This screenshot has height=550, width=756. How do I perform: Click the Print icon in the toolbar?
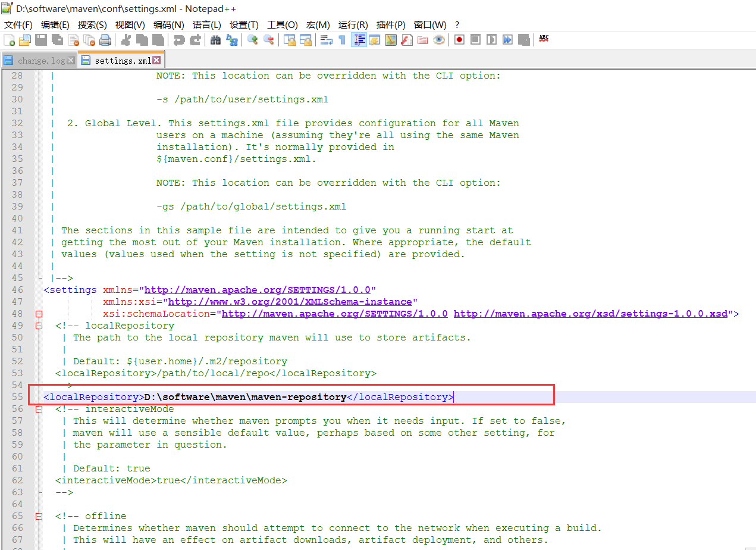click(105, 40)
